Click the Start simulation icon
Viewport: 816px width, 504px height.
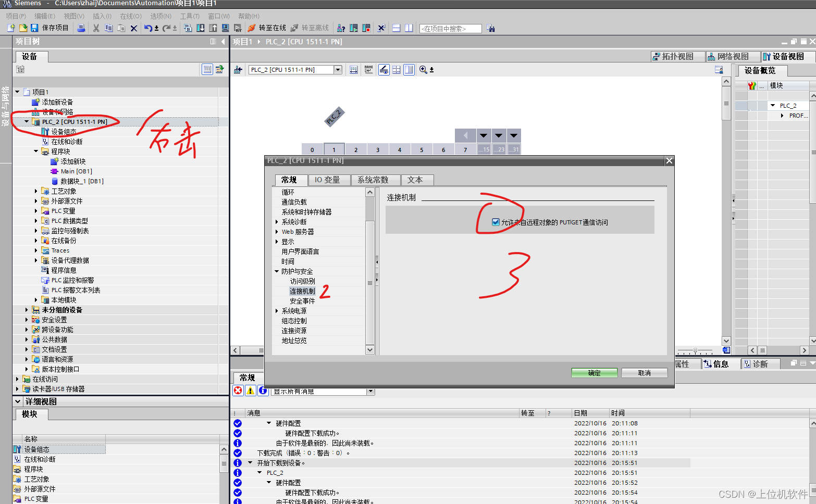pos(225,28)
